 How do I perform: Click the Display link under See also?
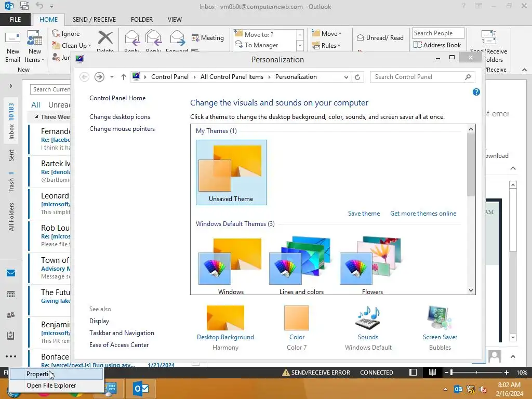tap(99, 321)
